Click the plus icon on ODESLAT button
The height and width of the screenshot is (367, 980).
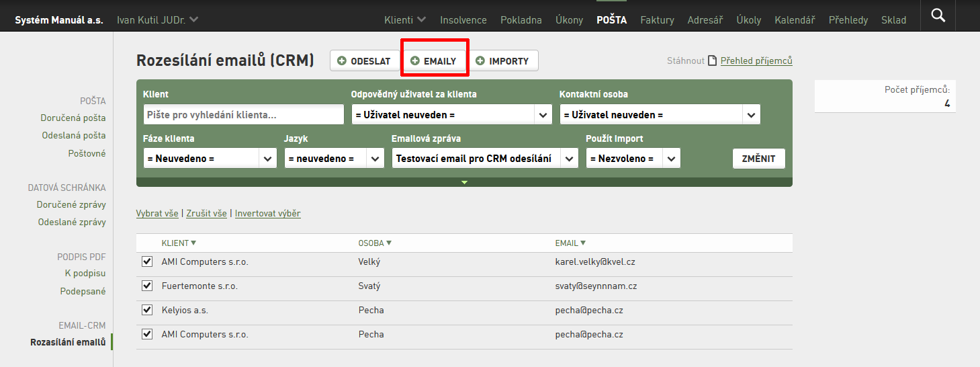[342, 60]
